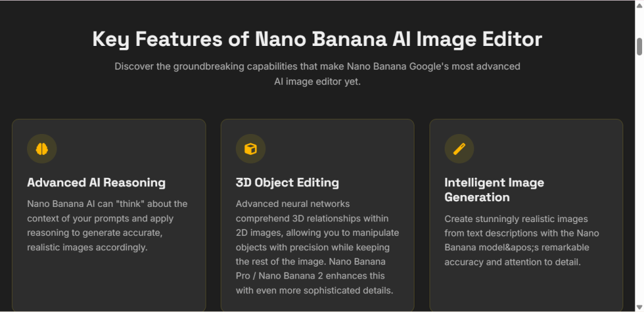Click the brain icon for Advanced AI Reasoning
This screenshot has height=312, width=644.
42,148
